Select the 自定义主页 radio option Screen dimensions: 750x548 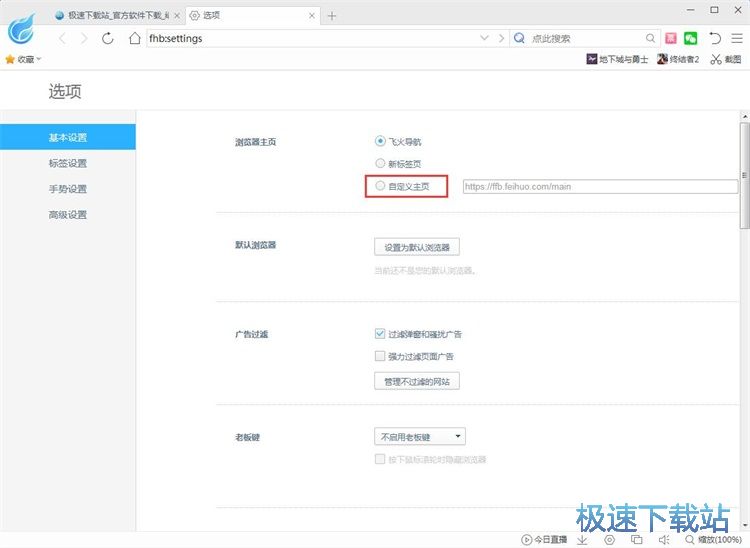tap(380, 186)
